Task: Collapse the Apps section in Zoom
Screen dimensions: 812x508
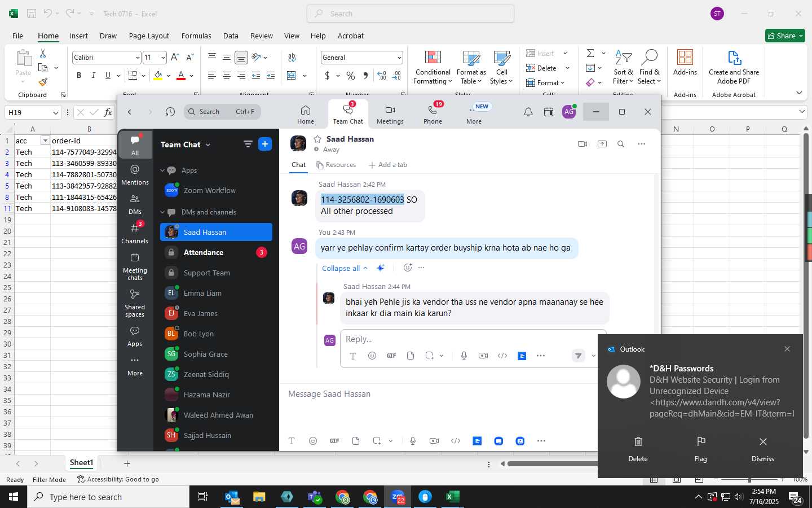Action: (162, 170)
